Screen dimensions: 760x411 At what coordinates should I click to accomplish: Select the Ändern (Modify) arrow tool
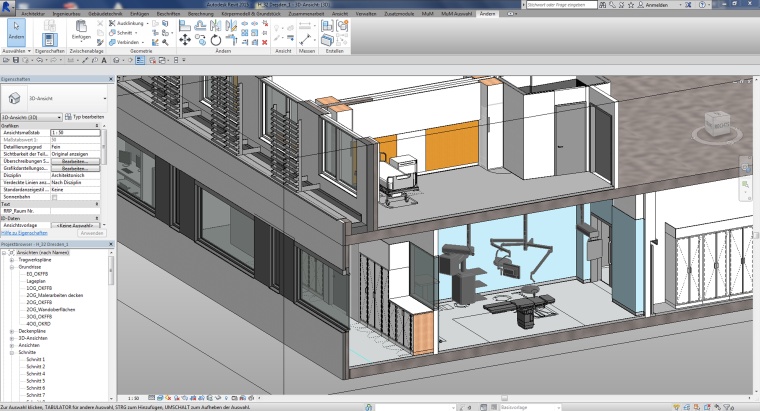16,30
